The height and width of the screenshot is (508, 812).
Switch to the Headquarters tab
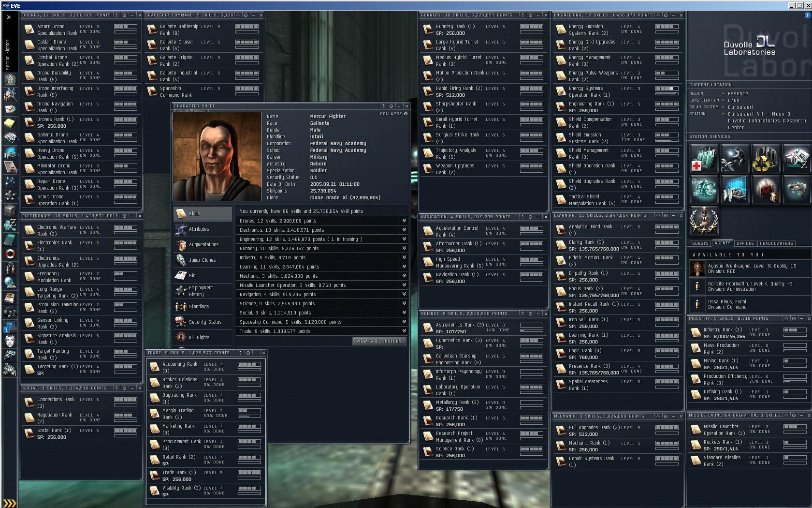click(776, 243)
